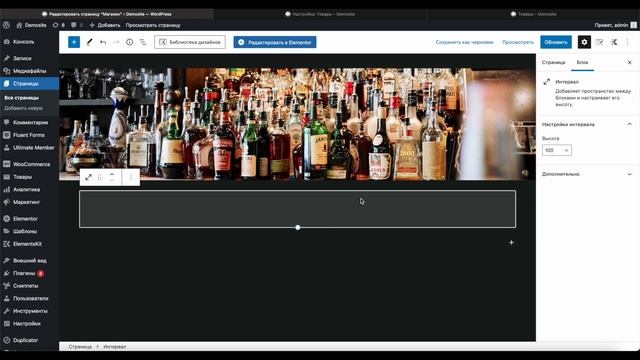Open WooCommerce in the admin sidebar

29,164
